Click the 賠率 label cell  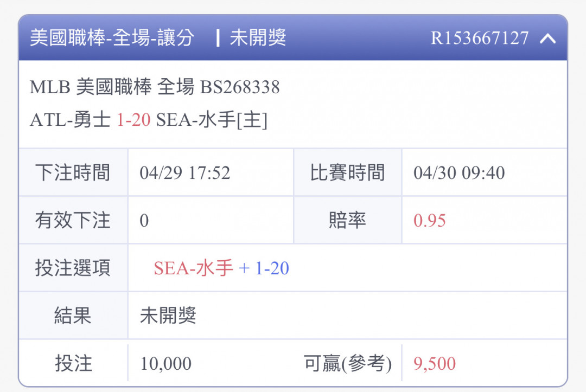pos(348,220)
